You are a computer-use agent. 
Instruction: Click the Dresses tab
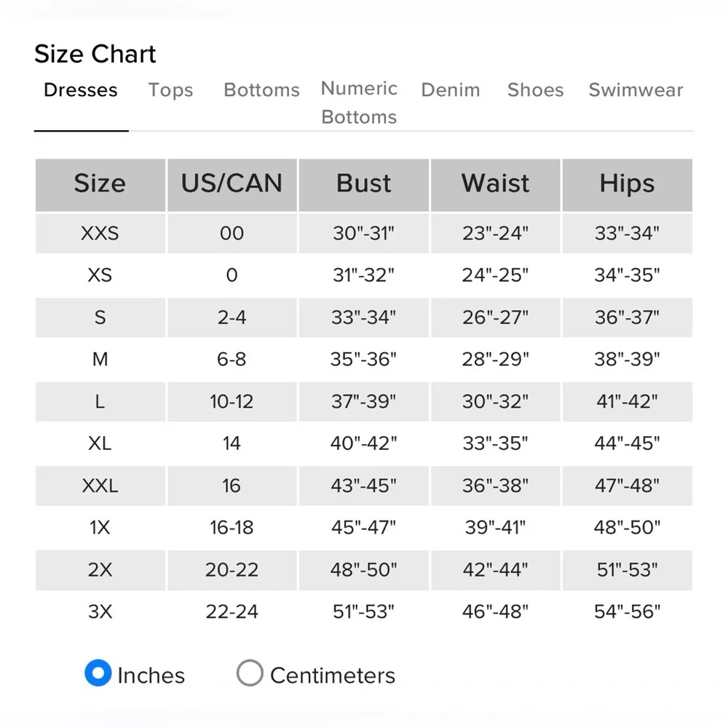point(81,90)
